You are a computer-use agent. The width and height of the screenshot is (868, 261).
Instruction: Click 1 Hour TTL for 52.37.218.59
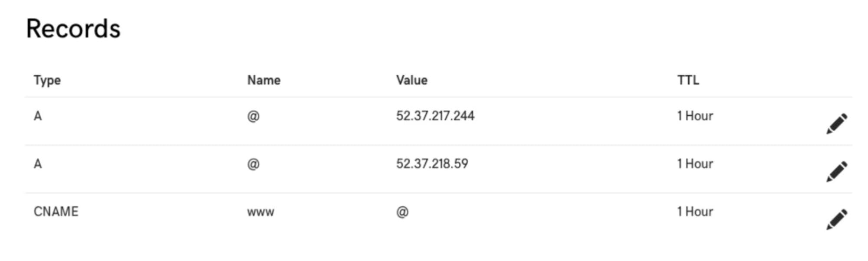click(695, 164)
